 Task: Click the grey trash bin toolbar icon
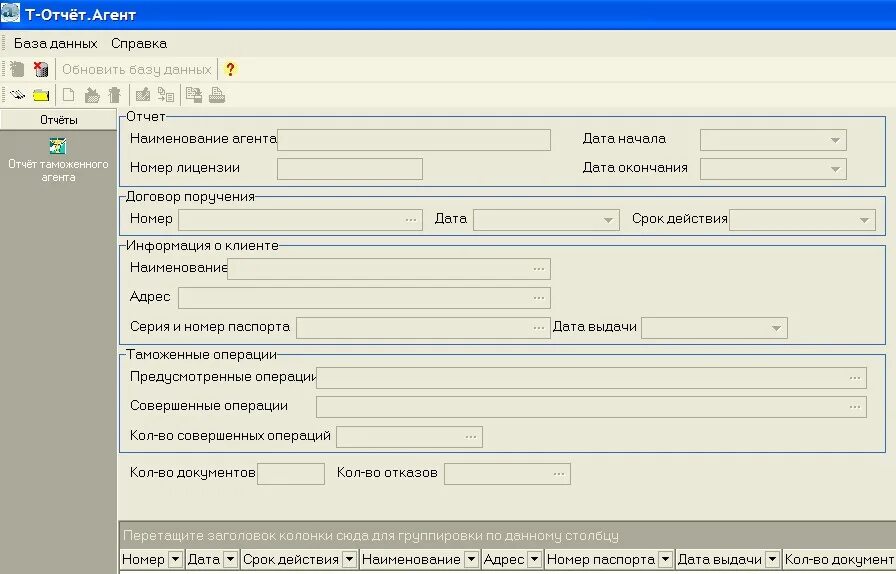(115, 95)
